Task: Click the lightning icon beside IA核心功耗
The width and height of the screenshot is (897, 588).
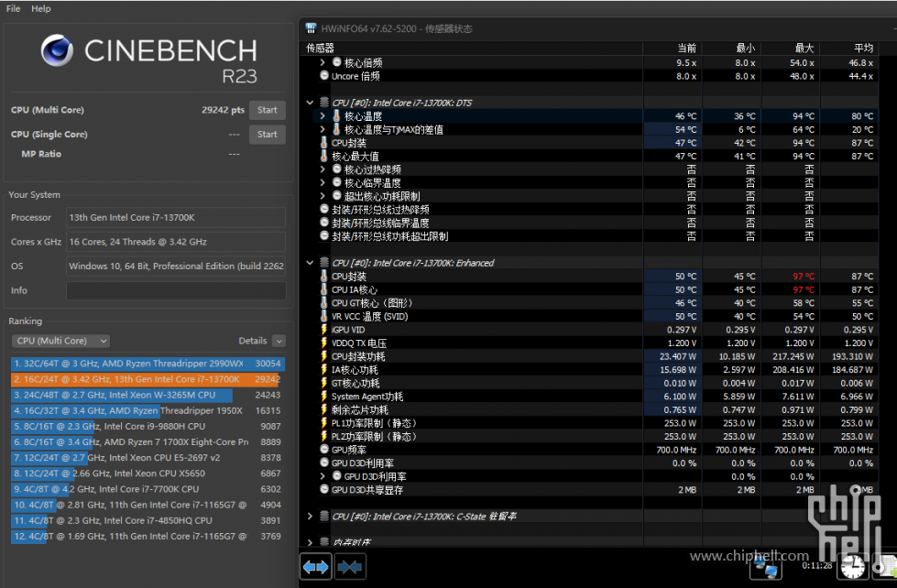Action: coord(323,369)
